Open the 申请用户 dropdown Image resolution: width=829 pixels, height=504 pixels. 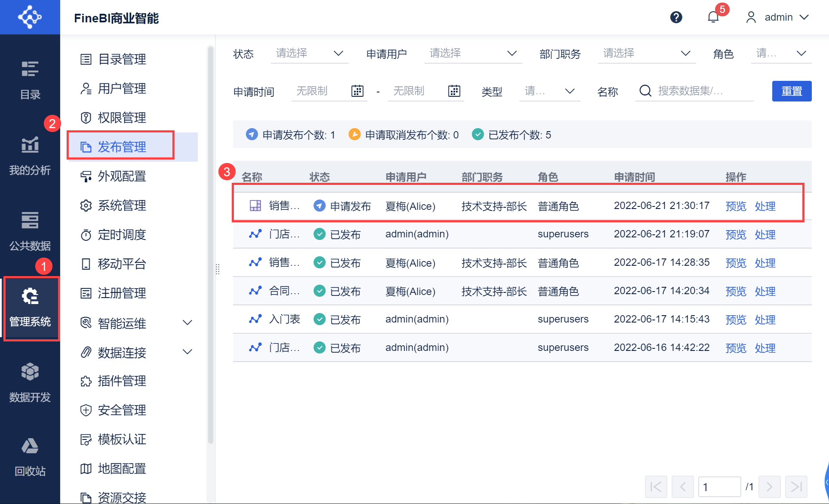[x=473, y=53]
